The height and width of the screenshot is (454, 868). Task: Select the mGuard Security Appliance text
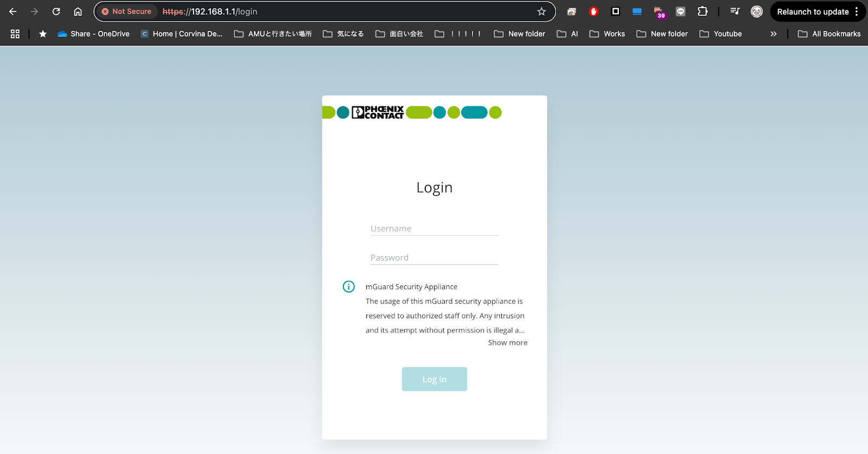(x=411, y=287)
